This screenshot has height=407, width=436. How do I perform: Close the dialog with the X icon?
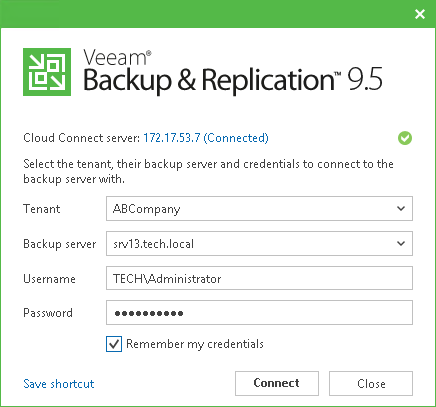pos(420,14)
